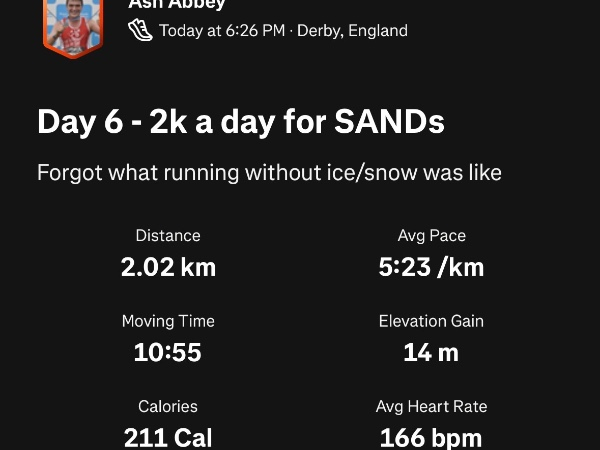Open the athlete profile picture
This screenshot has height=450, width=600.
click(x=73, y=24)
